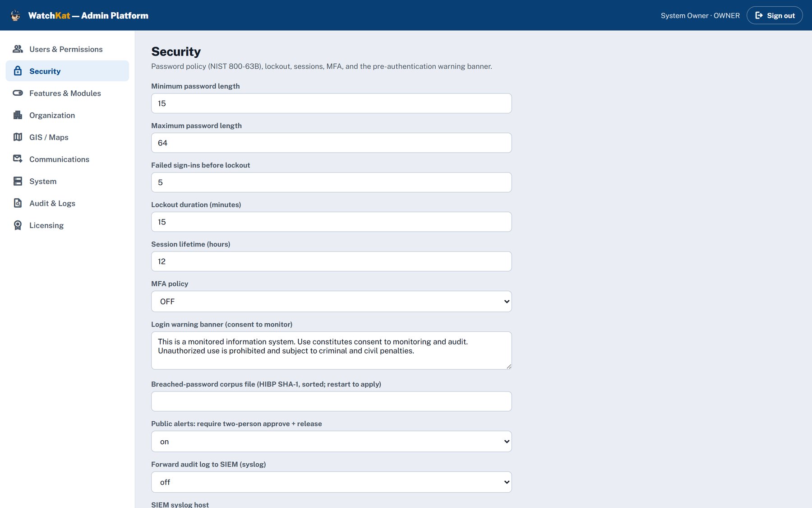Click the Sign out button
The width and height of the screenshot is (812, 508).
tap(775, 15)
